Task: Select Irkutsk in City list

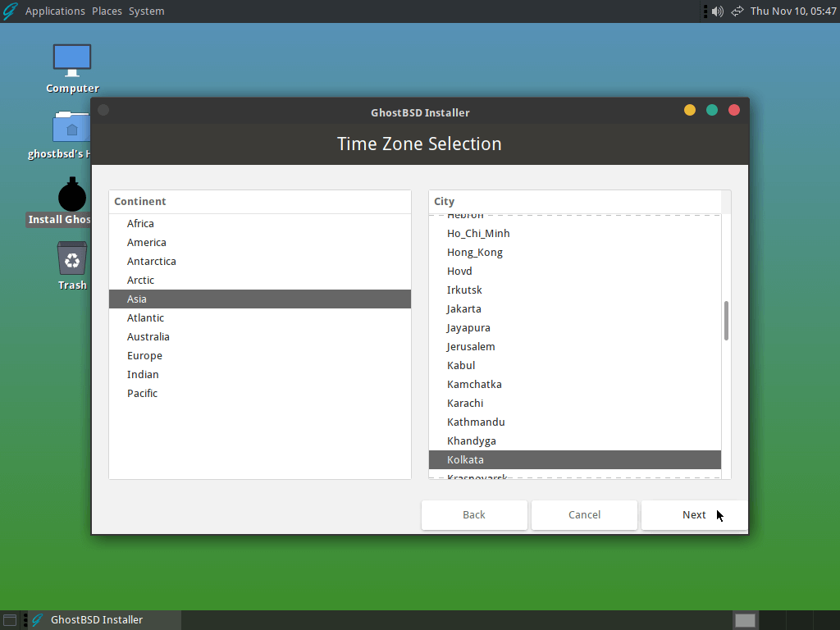Action: pos(575,290)
